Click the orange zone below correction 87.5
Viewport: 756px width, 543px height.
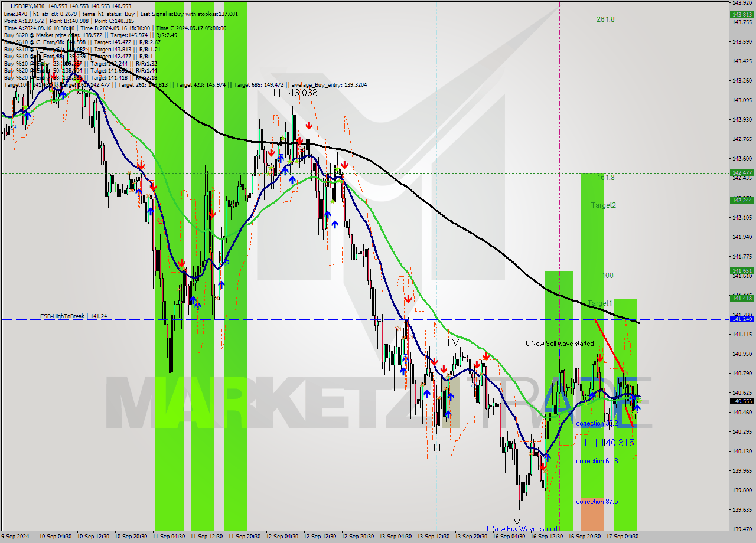click(x=592, y=513)
